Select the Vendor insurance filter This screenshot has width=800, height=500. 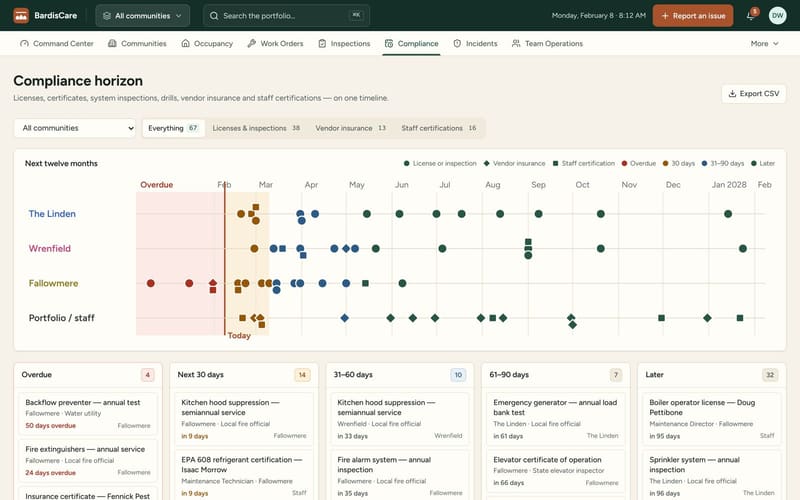pyautogui.click(x=351, y=128)
